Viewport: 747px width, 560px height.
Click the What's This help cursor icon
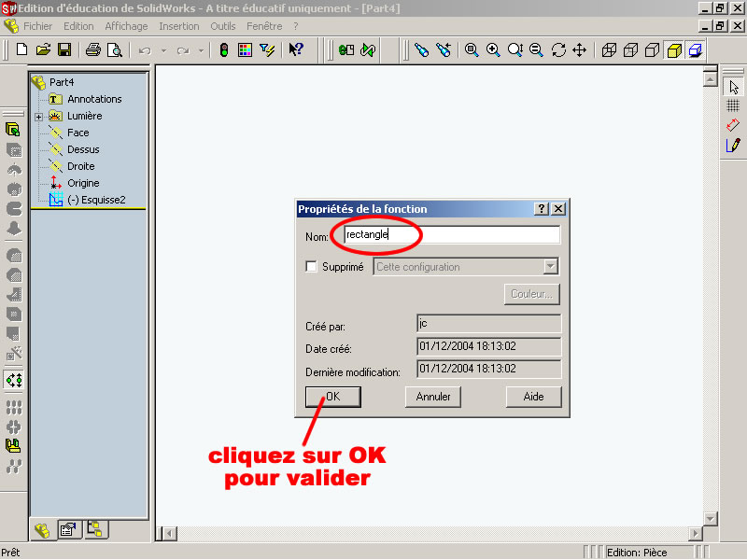pos(296,49)
